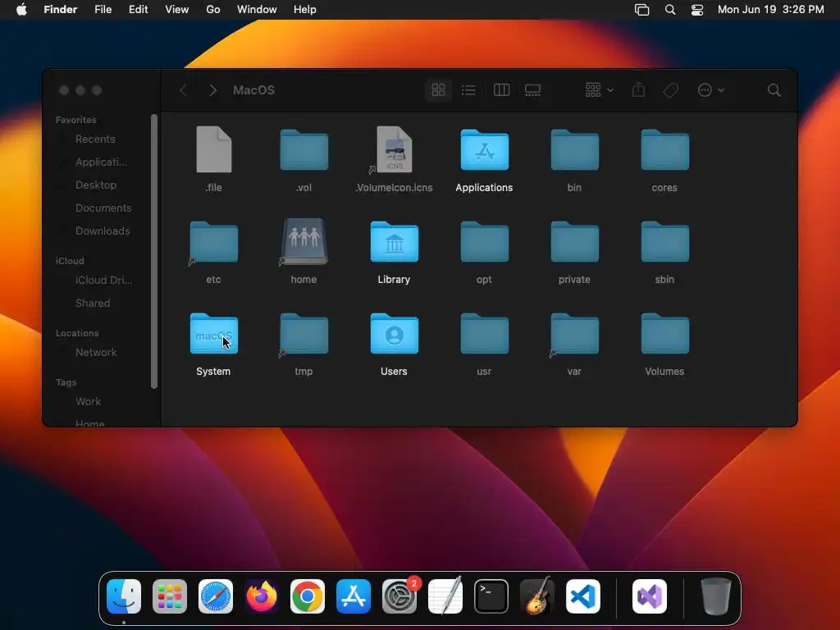Open the File menu

click(103, 10)
